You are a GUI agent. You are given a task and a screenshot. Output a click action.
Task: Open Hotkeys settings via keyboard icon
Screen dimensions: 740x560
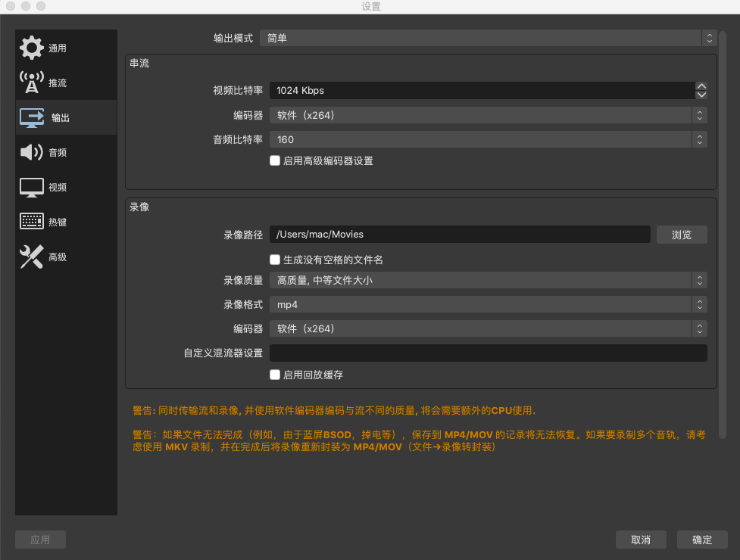click(x=32, y=222)
